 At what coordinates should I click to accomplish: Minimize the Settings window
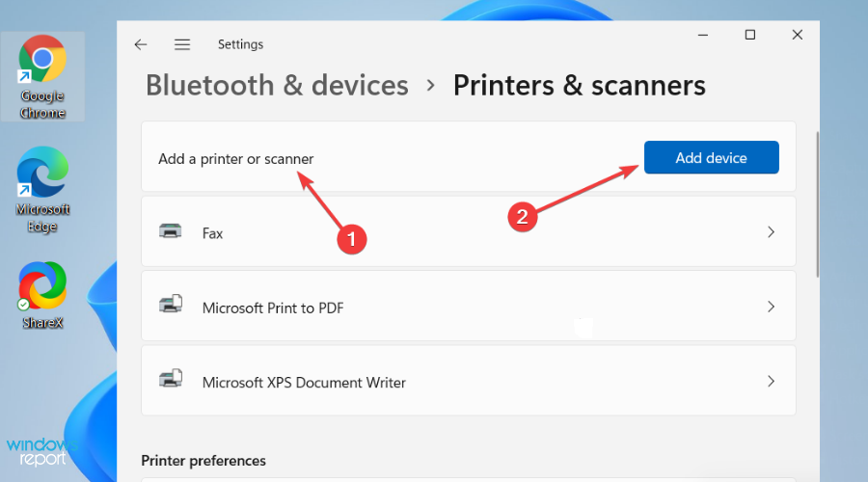[703, 35]
